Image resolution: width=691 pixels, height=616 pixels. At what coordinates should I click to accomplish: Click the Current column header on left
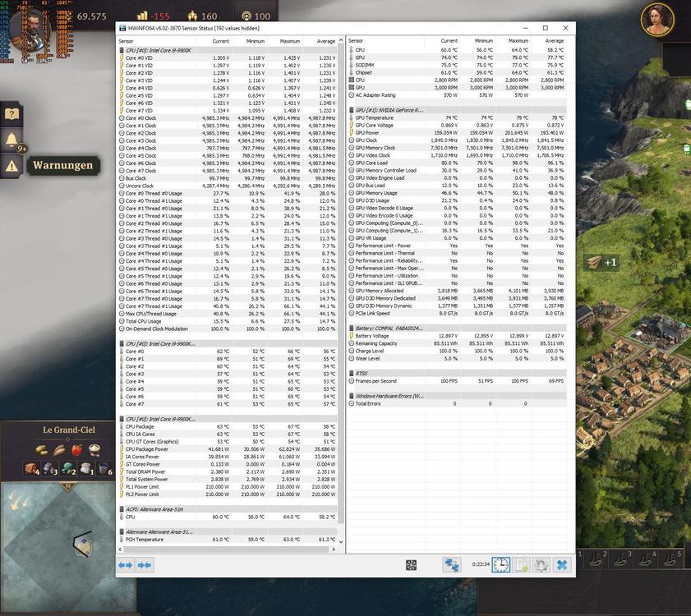pos(221,40)
